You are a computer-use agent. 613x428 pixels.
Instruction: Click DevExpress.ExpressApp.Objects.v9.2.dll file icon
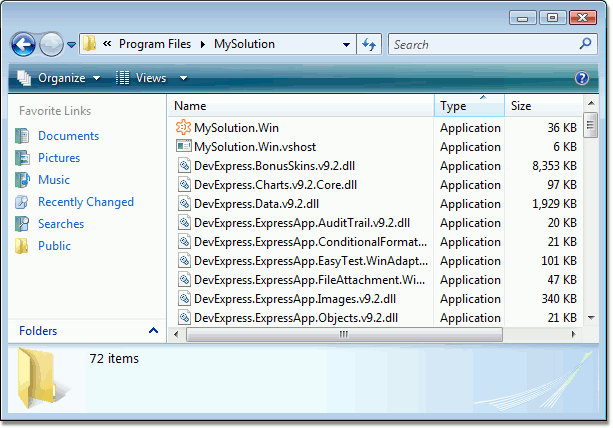click(184, 317)
